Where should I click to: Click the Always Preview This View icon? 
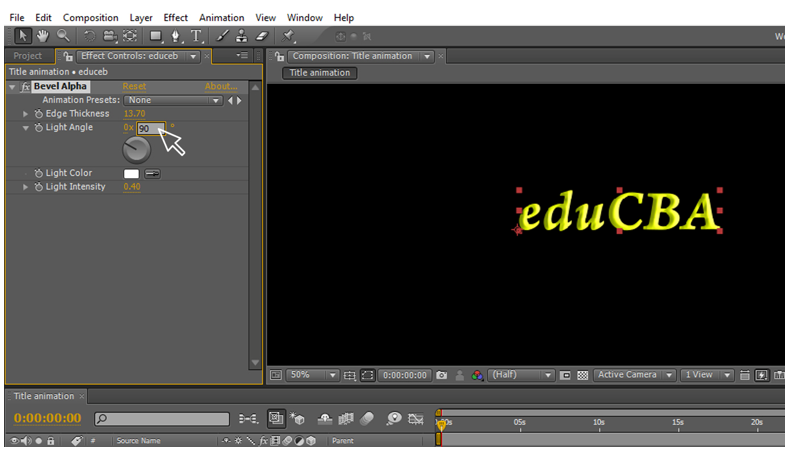pyautogui.click(x=276, y=375)
